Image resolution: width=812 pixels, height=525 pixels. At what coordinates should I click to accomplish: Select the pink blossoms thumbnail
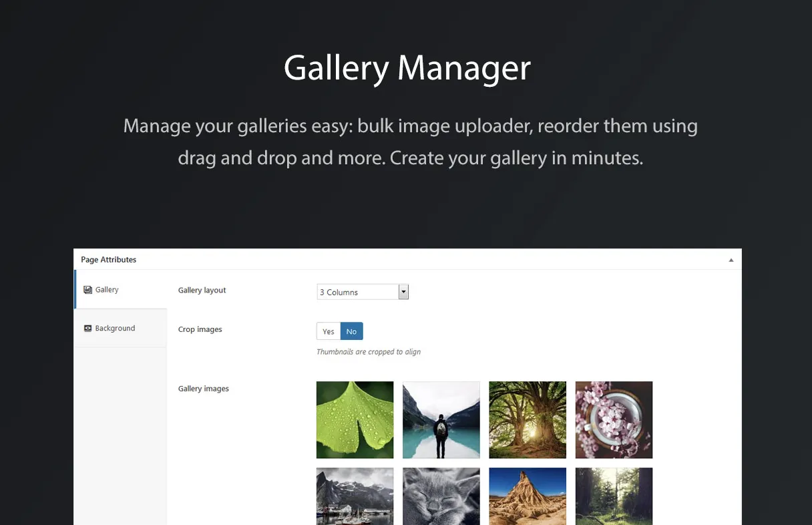click(614, 420)
